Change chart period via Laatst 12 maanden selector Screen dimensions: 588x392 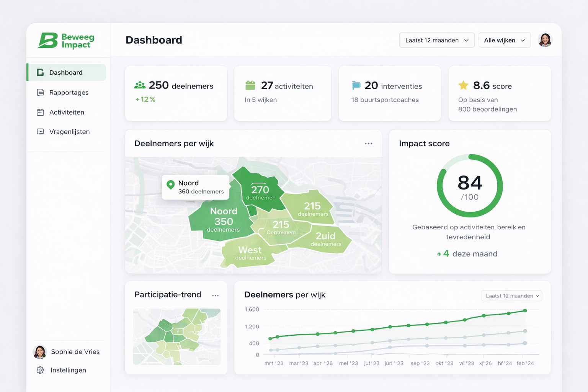[511, 296]
